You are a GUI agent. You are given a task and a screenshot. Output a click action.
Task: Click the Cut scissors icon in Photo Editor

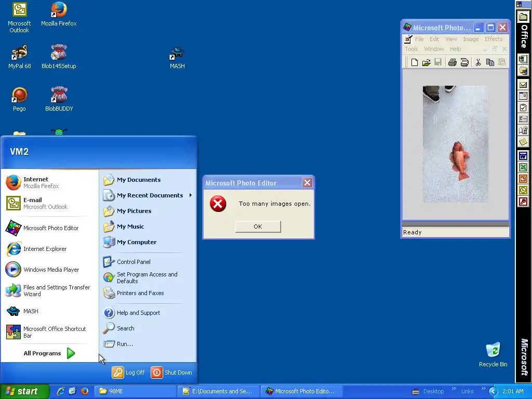coord(478,62)
